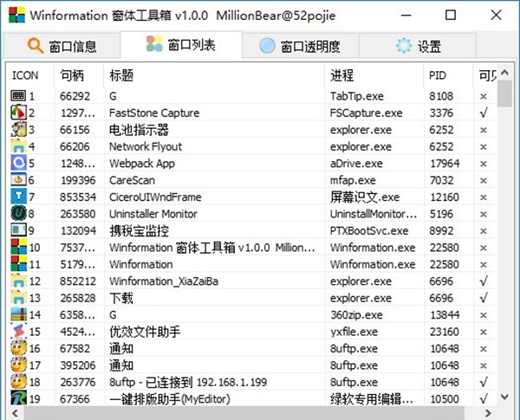Click the list's scroll up arrow
520x420 pixels.
[504, 72]
